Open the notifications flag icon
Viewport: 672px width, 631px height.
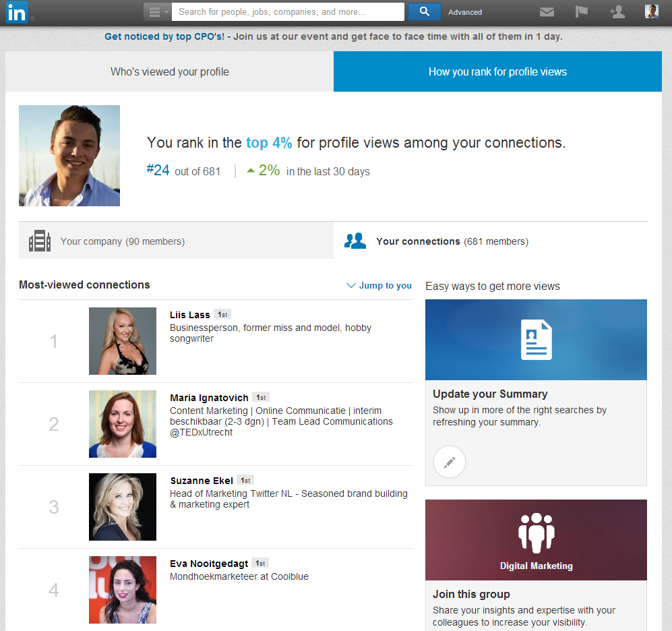point(581,12)
